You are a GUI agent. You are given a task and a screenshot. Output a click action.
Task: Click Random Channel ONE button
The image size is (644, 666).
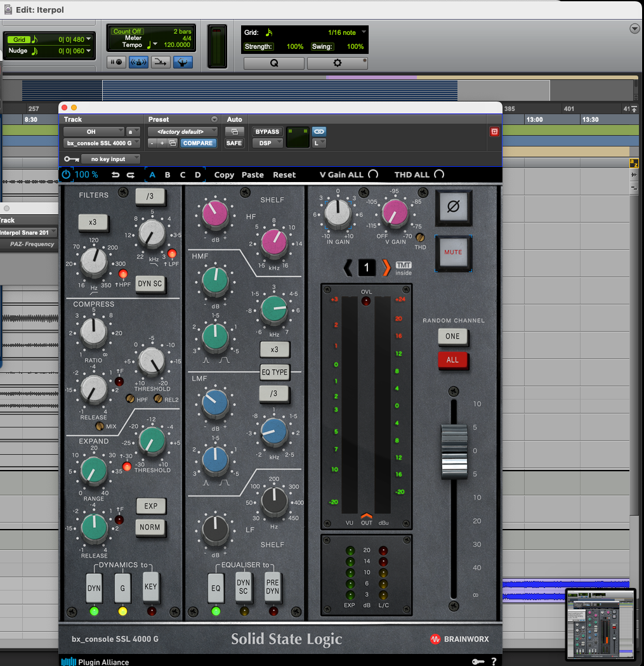(x=452, y=336)
